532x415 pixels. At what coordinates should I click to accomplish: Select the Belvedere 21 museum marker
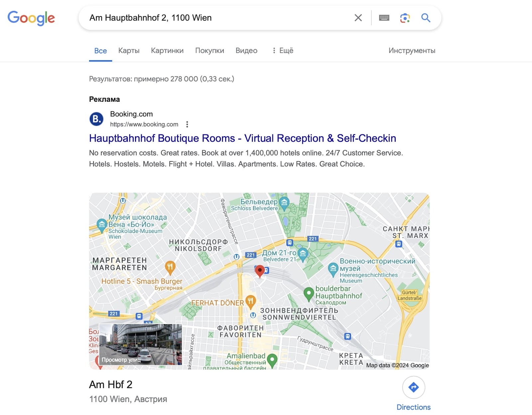[303, 254]
